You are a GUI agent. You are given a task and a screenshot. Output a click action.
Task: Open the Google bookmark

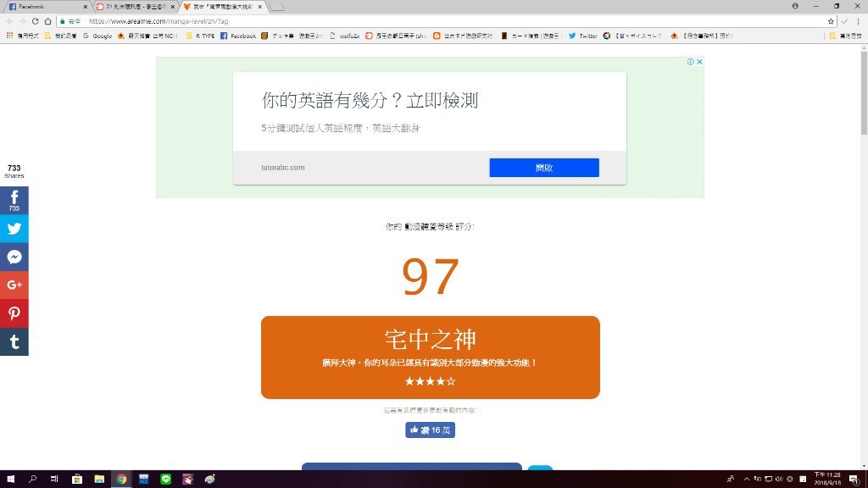click(x=97, y=36)
